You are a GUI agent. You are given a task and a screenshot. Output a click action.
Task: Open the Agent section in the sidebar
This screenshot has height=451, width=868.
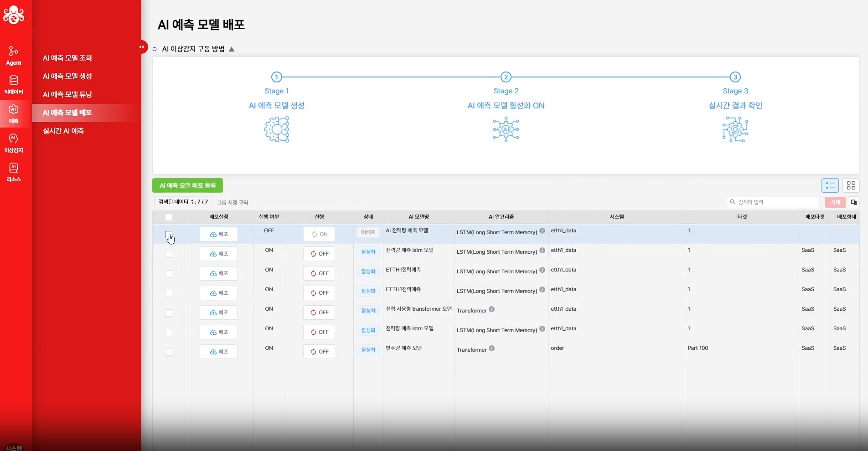pyautogui.click(x=14, y=56)
